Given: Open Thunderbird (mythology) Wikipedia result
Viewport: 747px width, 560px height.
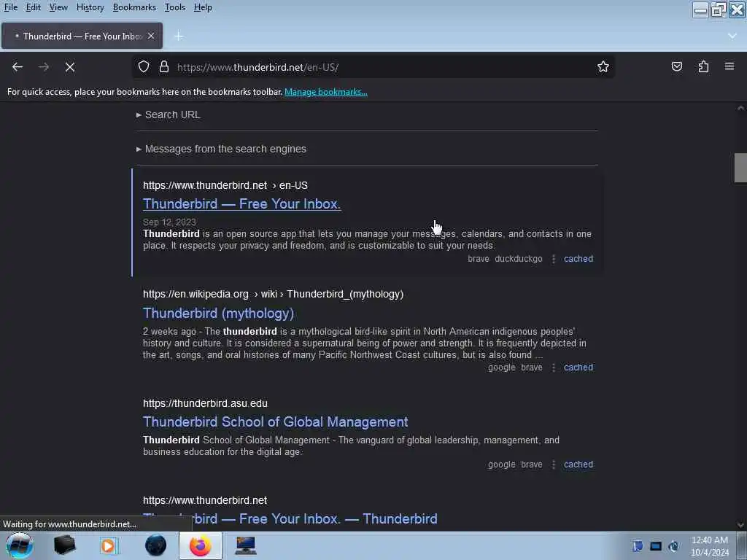Looking at the screenshot, I should (x=218, y=314).
